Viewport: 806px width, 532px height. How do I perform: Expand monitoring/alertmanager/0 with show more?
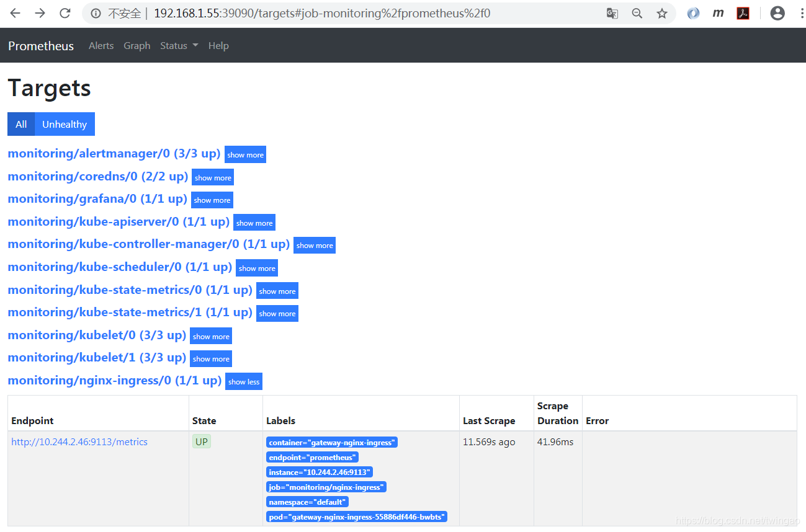[245, 155]
